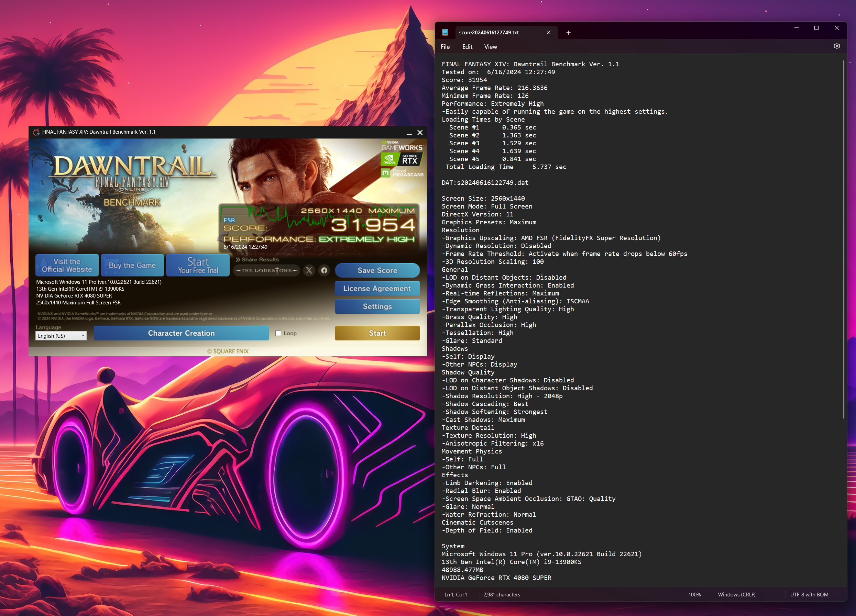Share results via Facebook icon
This screenshot has height=616, width=856.
(324, 270)
